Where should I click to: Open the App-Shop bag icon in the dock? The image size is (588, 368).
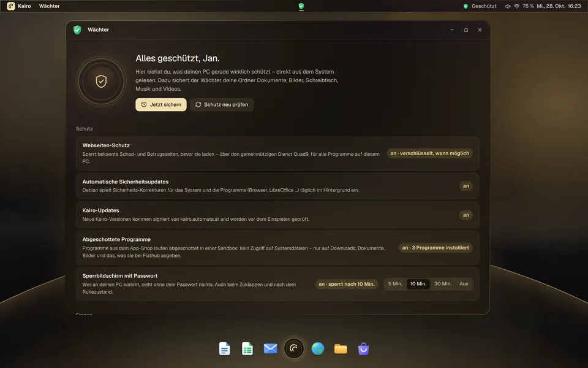point(363,349)
